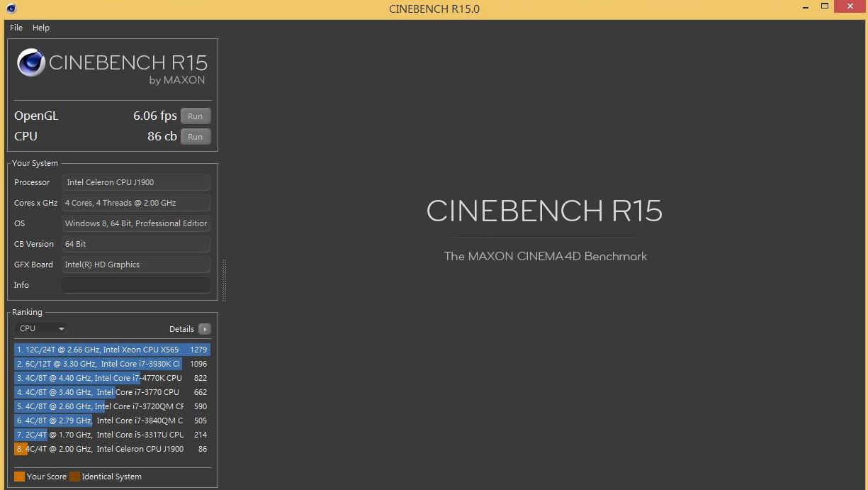Select ranking entry Celeron CPU J1900
This screenshot has height=490, width=868.
113,449
